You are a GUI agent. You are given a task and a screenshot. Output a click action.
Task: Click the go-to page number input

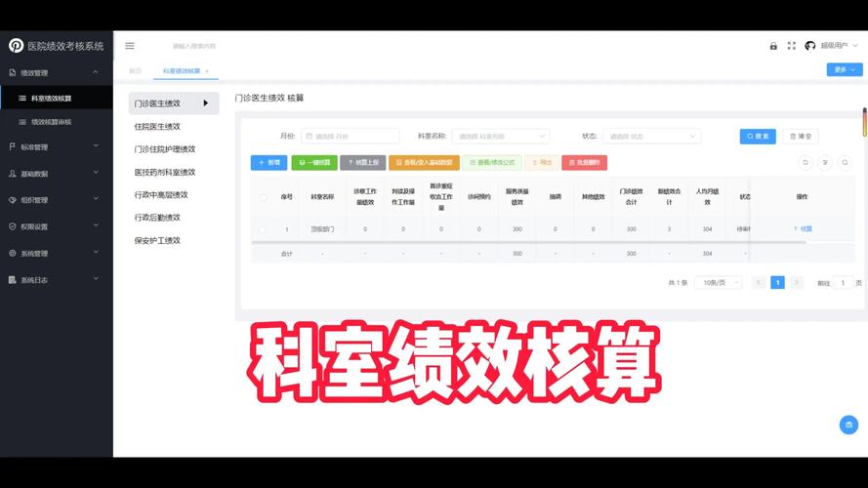[x=843, y=283]
